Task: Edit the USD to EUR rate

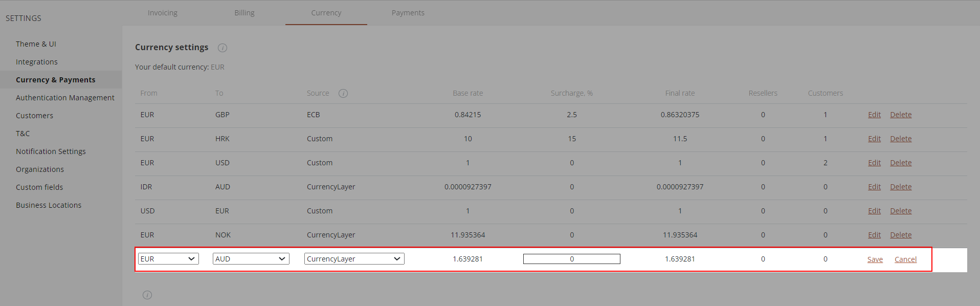Action: point(874,211)
